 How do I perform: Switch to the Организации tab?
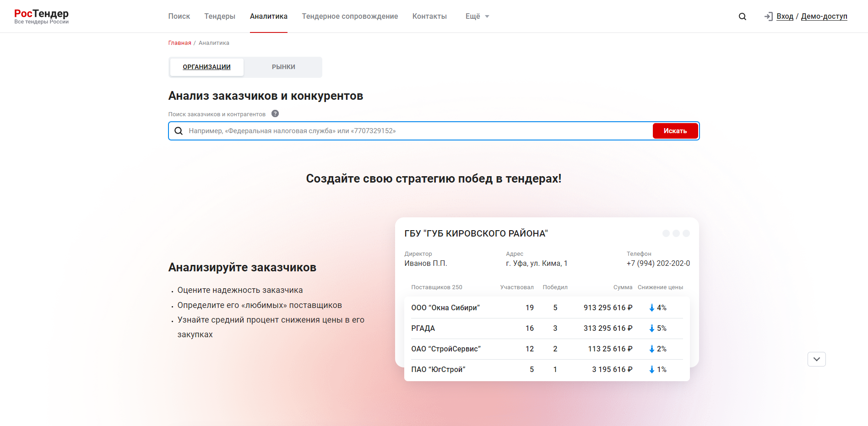click(206, 67)
